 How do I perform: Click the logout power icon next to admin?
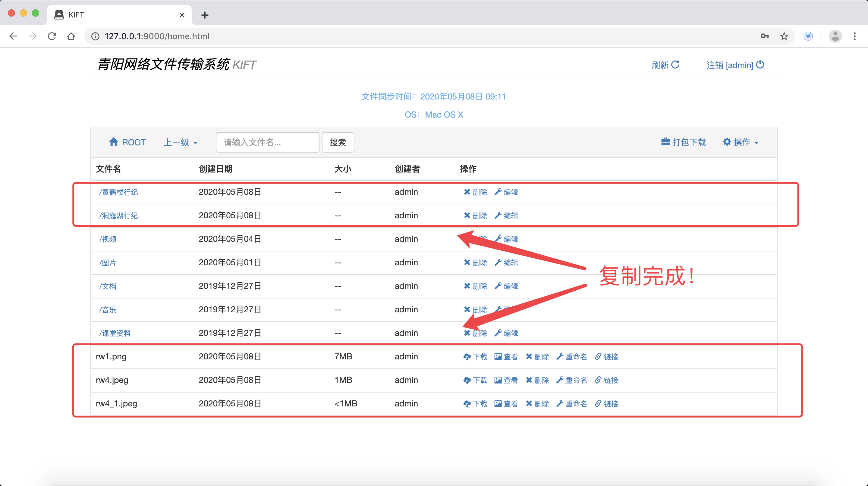coord(760,65)
